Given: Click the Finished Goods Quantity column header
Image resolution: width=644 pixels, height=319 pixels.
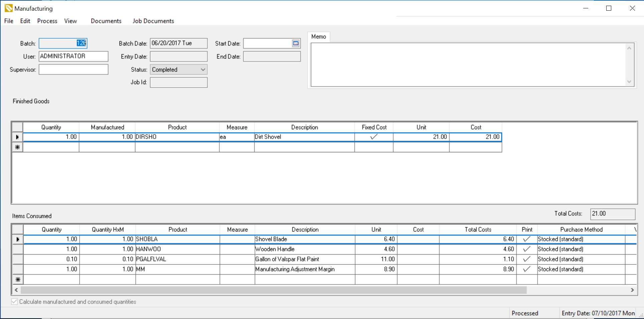Looking at the screenshot, I should (51, 127).
